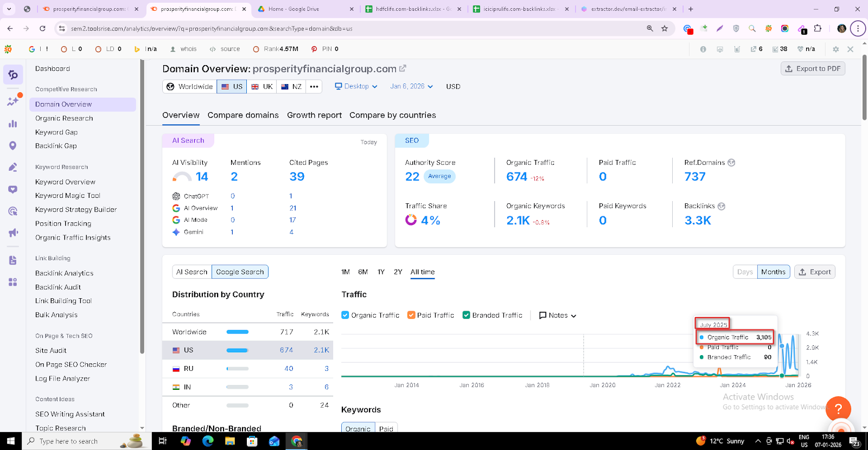Screen dimensions: 868x450
Task: Set the chart granularity to Months
Action: pos(773,272)
